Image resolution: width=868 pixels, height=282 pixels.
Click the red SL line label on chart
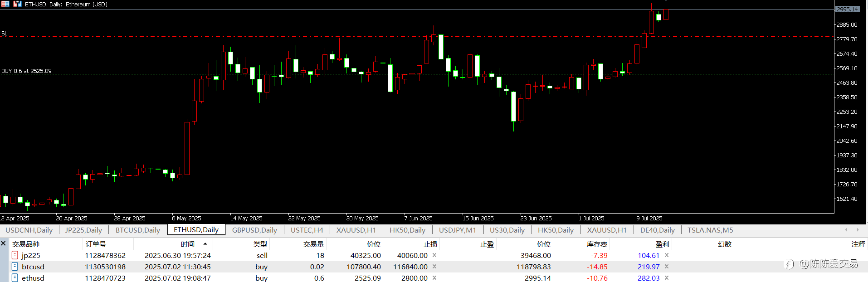pos(4,34)
